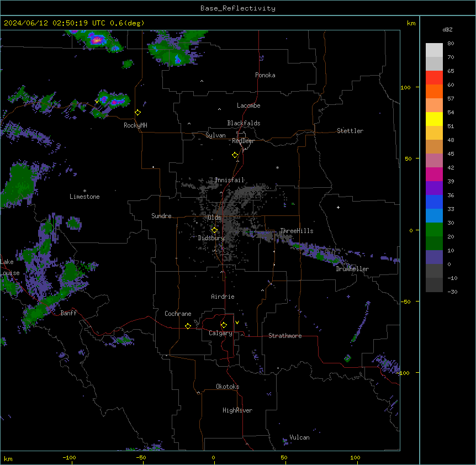Click the yellow diamond between Olds and Didsbury
This screenshot has width=476, height=465.
(214, 230)
